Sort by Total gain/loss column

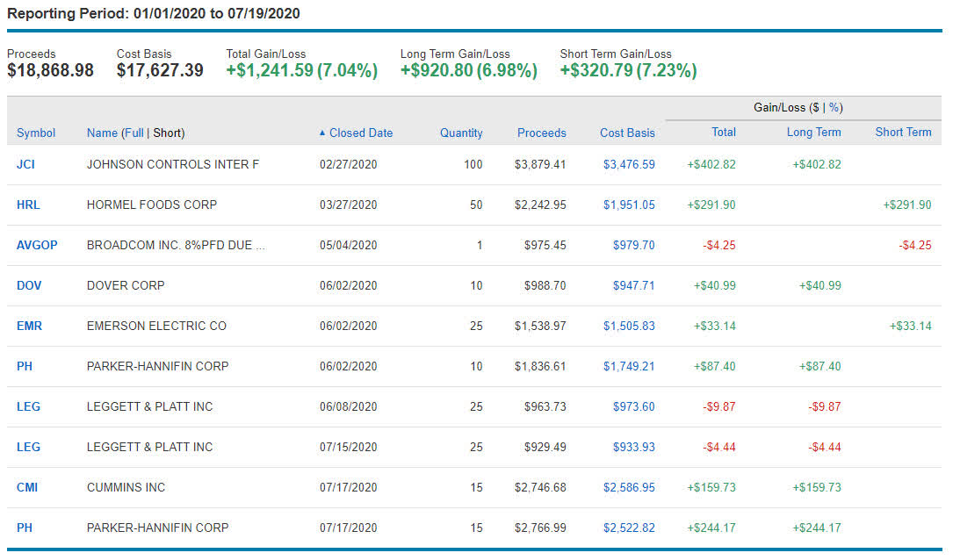pos(723,133)
